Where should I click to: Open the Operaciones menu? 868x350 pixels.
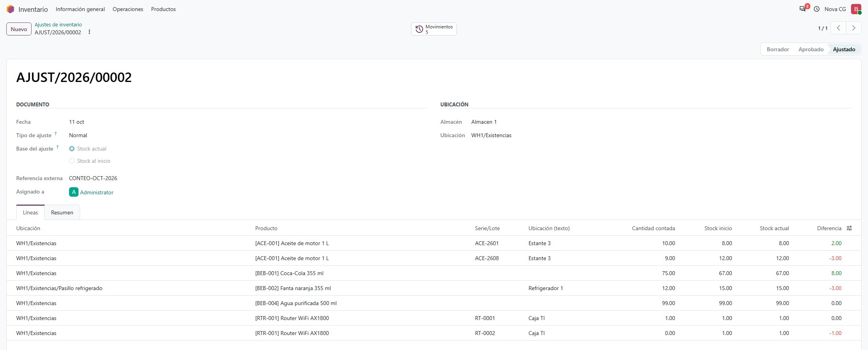pos(128,9)
